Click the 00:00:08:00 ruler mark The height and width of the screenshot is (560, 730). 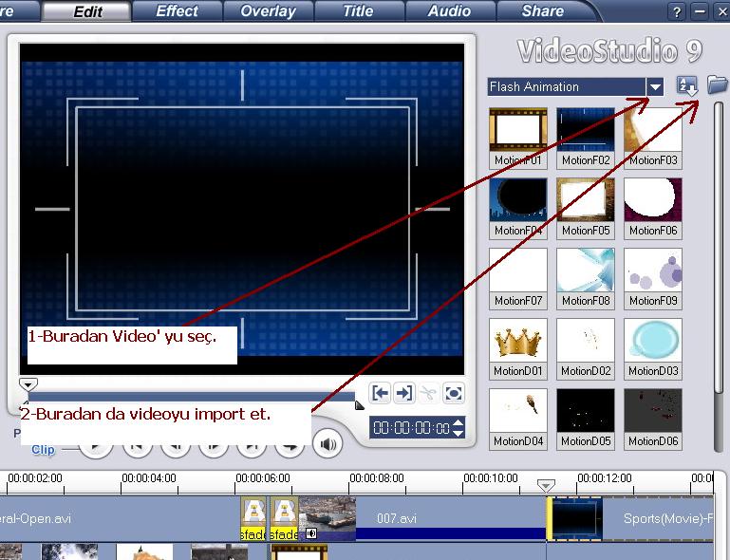point(377,478)
